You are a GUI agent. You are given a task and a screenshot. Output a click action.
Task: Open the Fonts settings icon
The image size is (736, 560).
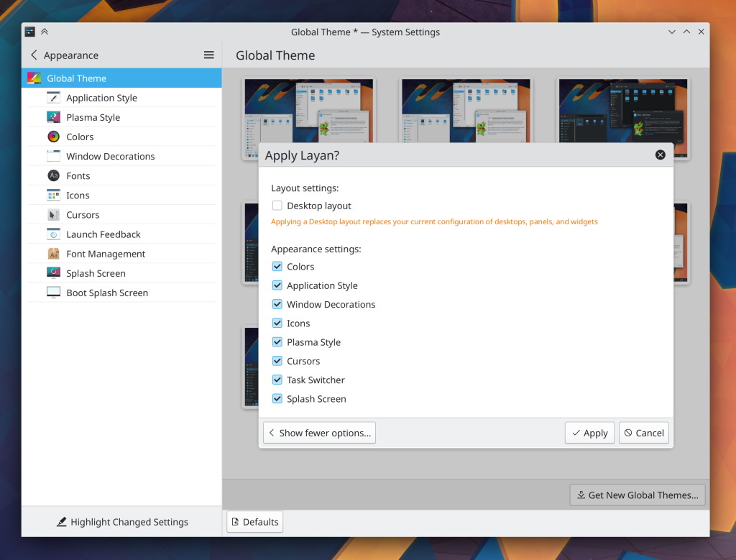(x=52, y=175)
